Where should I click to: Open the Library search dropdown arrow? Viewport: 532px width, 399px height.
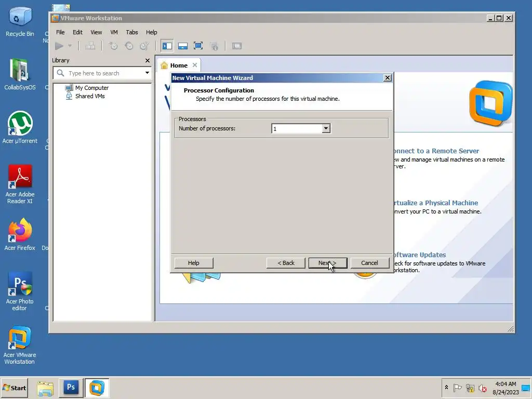(147, 73)
